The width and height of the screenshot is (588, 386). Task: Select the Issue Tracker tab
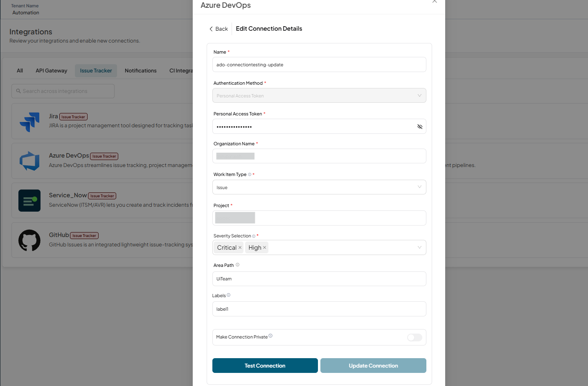pos(96,70)
